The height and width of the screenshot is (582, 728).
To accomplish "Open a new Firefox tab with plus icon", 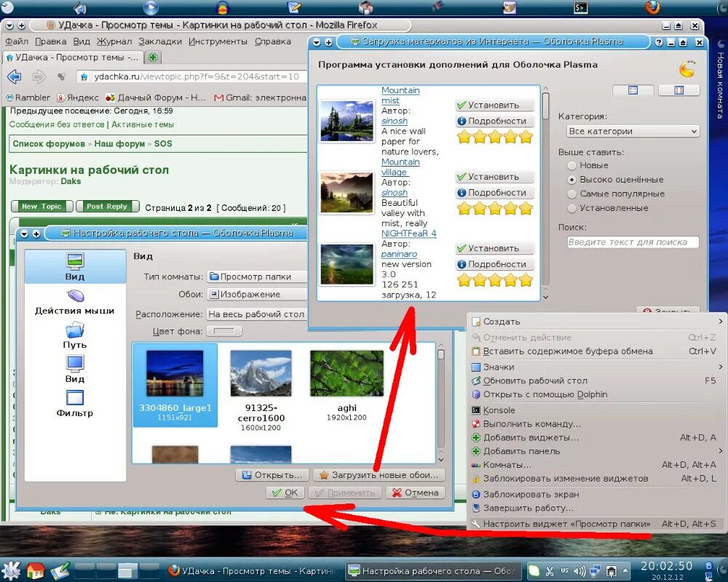I will [x=153, y=57].
